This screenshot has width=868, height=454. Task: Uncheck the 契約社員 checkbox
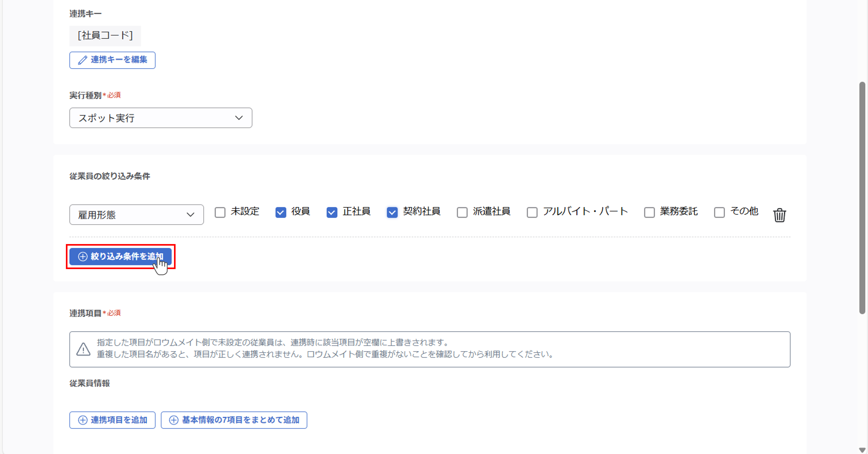coord(392,212)
